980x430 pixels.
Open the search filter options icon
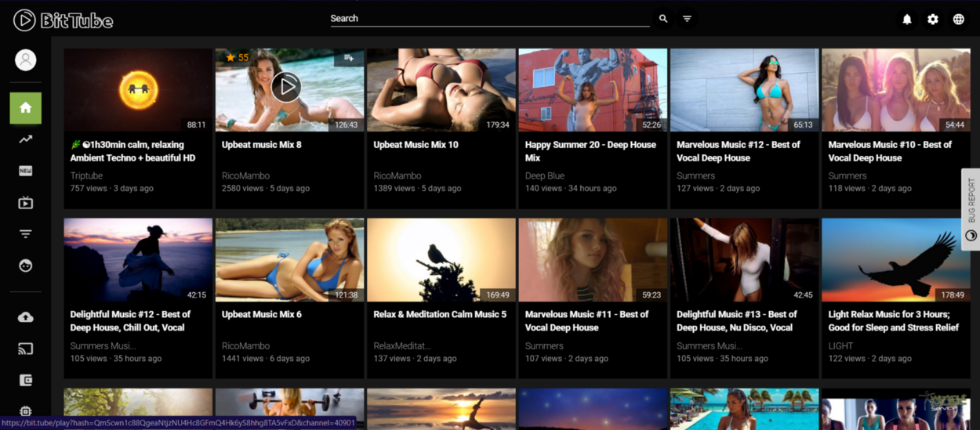coord(687,19)
